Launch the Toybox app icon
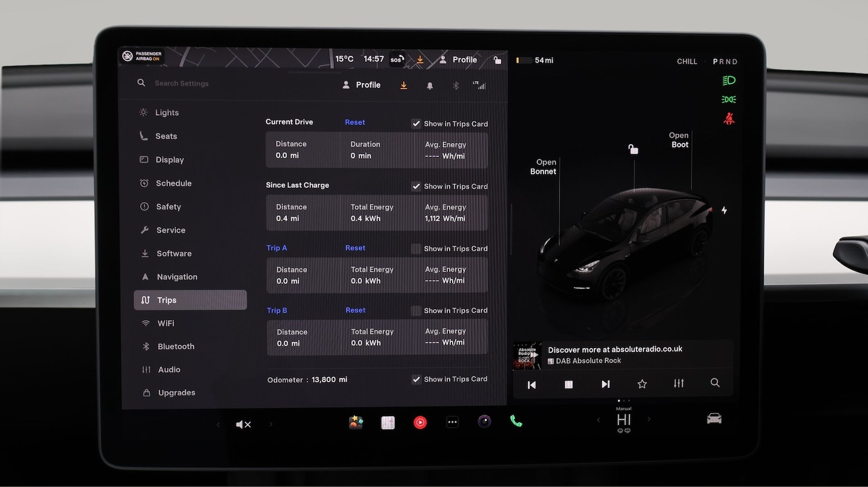Image resolution: width=868 pixels, height=487 pixels. [356, 422]
